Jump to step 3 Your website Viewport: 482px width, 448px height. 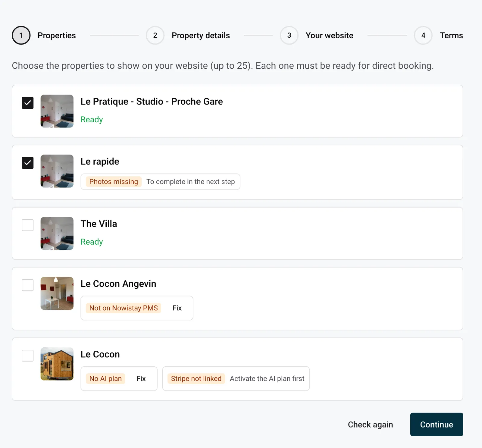[317, 35]
